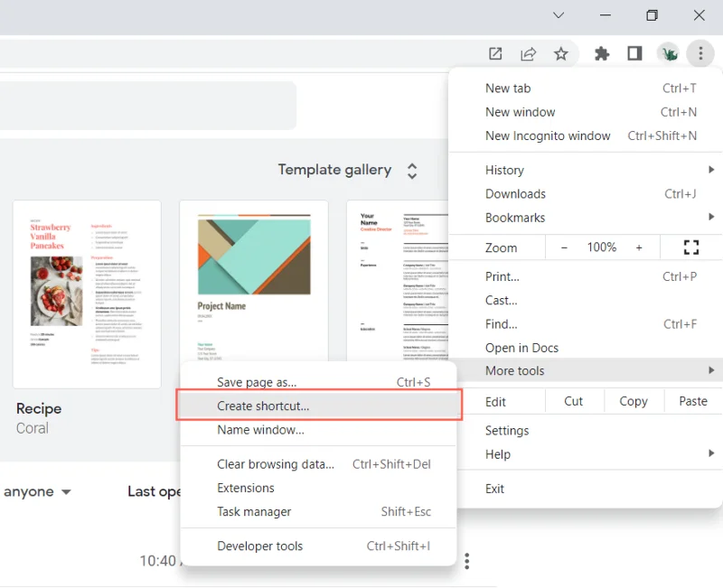Click the Template gallery label

[x=334, y=170]
